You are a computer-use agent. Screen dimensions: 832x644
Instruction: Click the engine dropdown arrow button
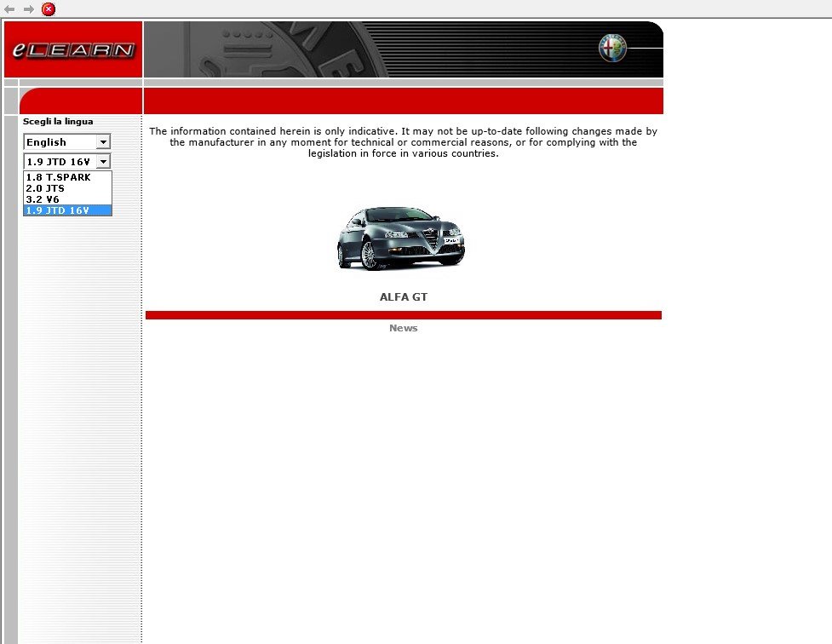(104, 161)
